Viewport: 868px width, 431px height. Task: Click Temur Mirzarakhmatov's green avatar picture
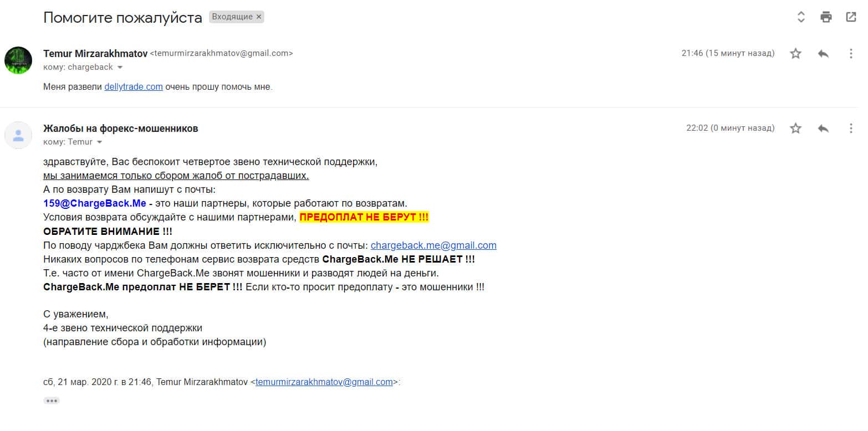(18, 60)
